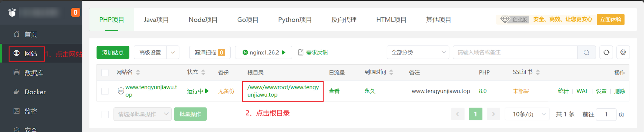Open the 10条/页 page size dropdown
Viewport: 644px width, 132px height.
pos(527,114)
